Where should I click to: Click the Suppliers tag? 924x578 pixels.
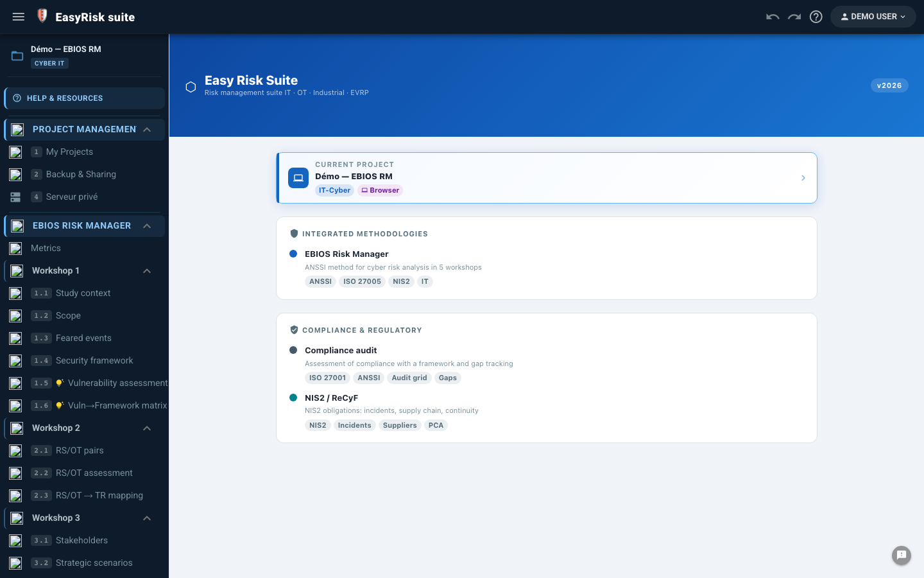click(400, 425)
